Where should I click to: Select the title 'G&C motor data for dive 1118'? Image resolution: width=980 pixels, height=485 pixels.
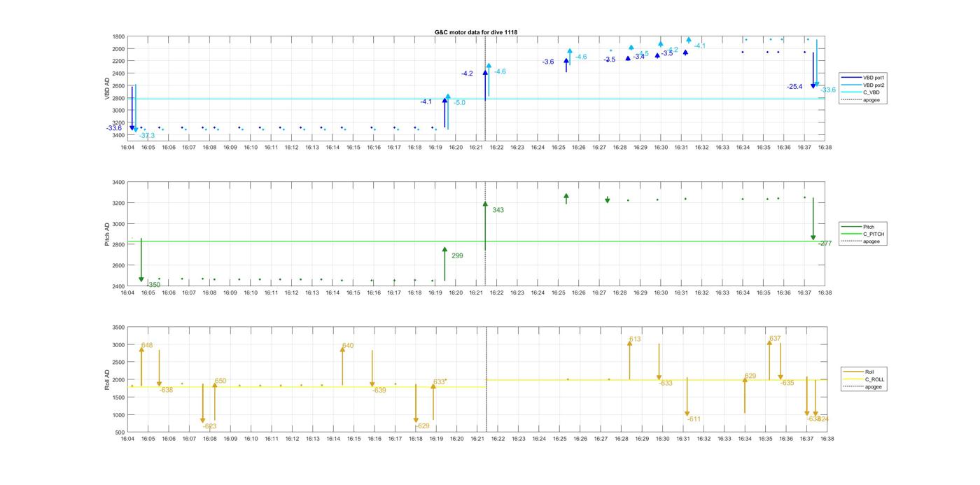tap(476, 32)
